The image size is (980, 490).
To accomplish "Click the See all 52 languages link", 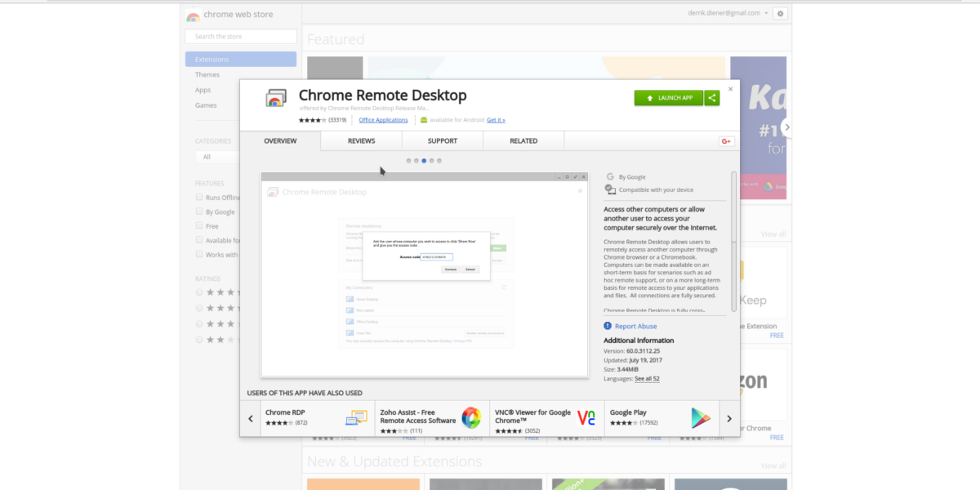I will [647, 379].
